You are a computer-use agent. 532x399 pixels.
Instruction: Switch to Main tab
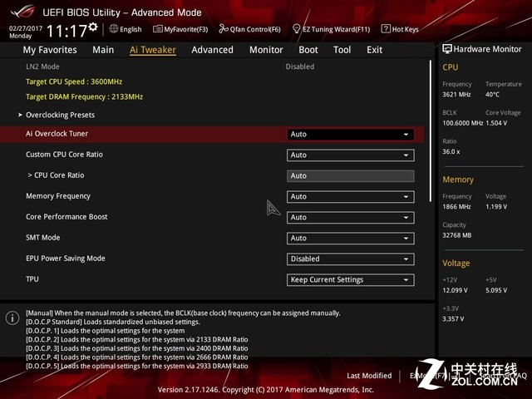(x=103, y=50)
